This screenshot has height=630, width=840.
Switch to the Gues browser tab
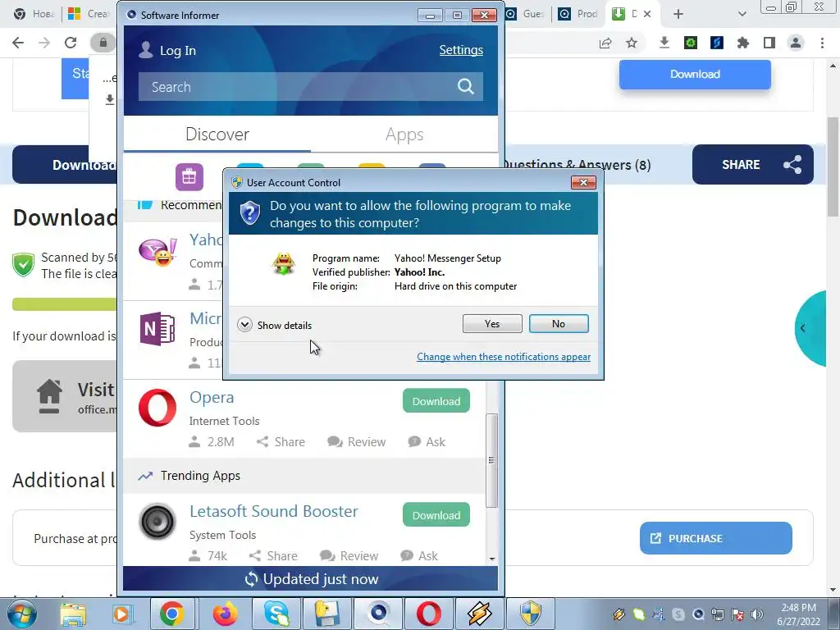point(526,14)
